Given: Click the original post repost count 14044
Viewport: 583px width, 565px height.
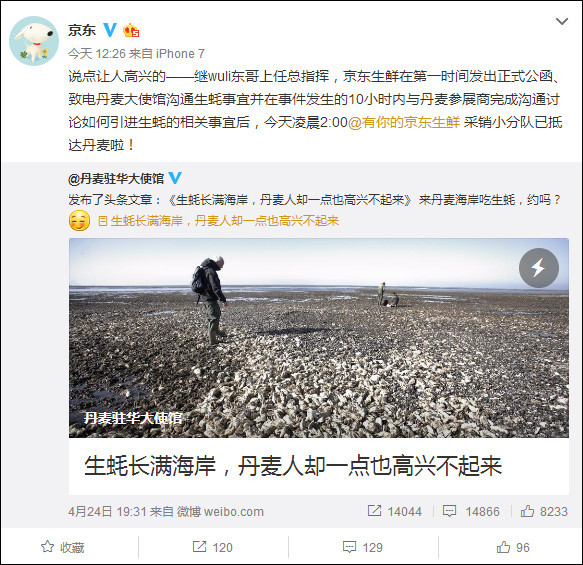Looking at the screenshot, I should coord(394,511).
